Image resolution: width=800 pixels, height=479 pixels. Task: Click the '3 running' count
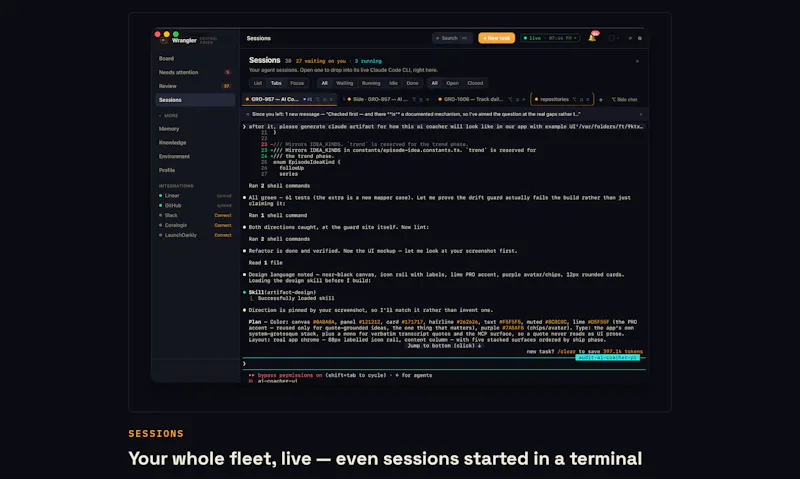tap(368, 61)
